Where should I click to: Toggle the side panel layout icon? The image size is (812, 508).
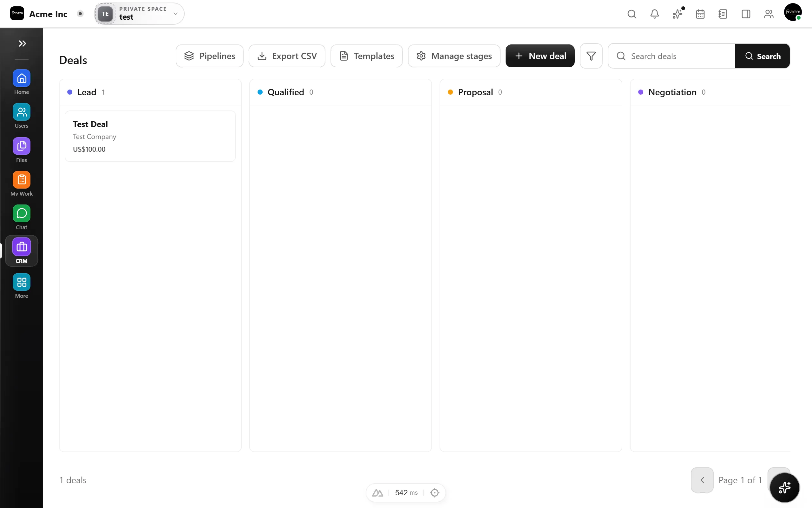[x=746, y=14]
